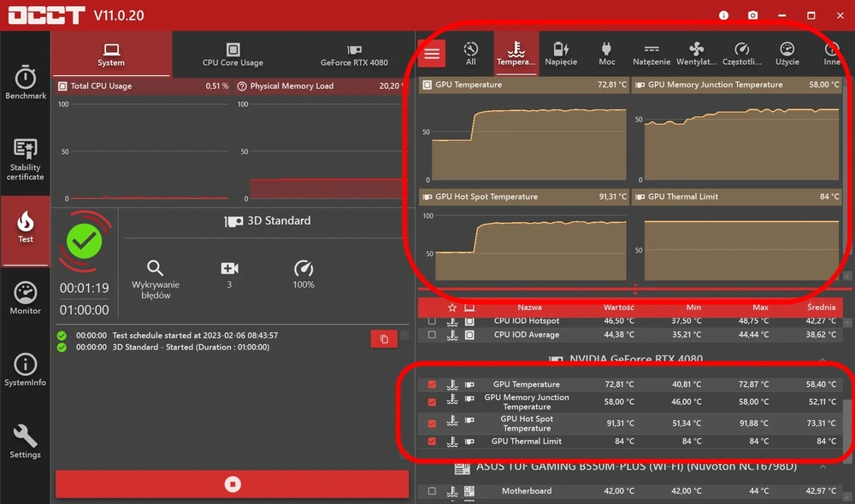Switch to the System tab
This screenshot has height=504, width=855.
point(111,55)
